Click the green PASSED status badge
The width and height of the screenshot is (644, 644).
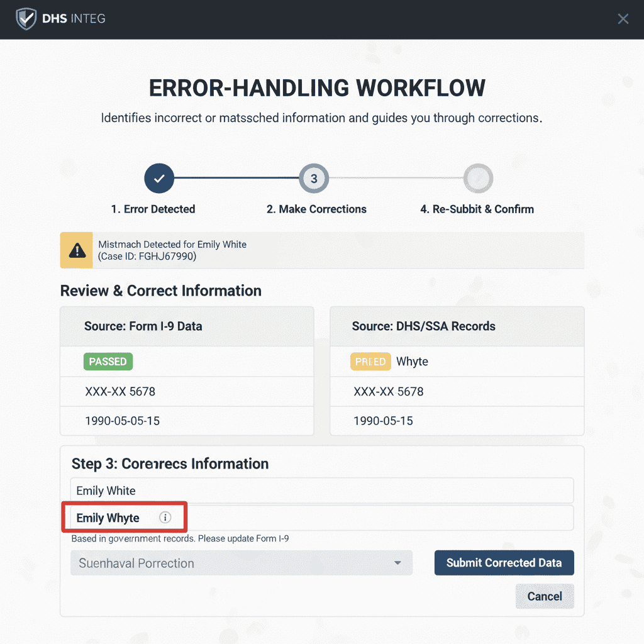[108, 362]
